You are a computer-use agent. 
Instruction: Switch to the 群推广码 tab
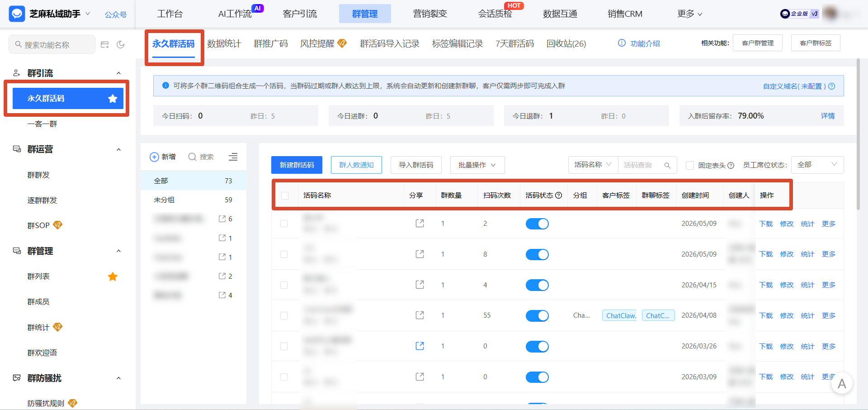click(x=270, y=43)
